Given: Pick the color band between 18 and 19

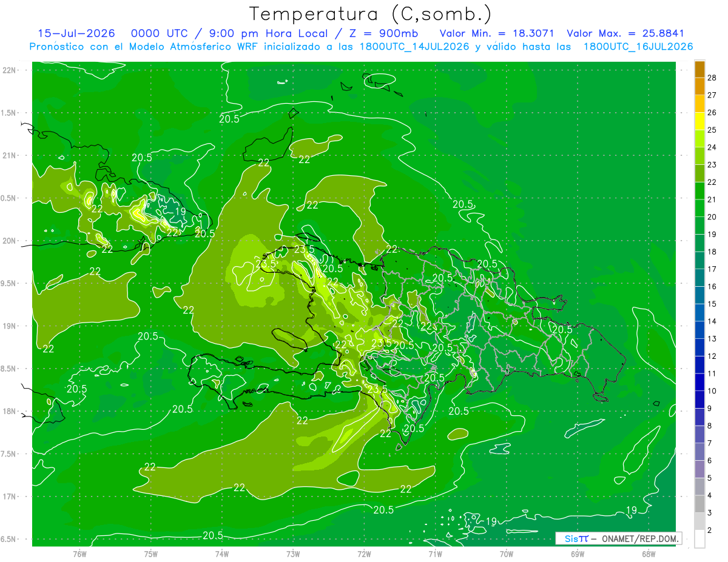Looking at the screenshot, I should coord(699,243).
